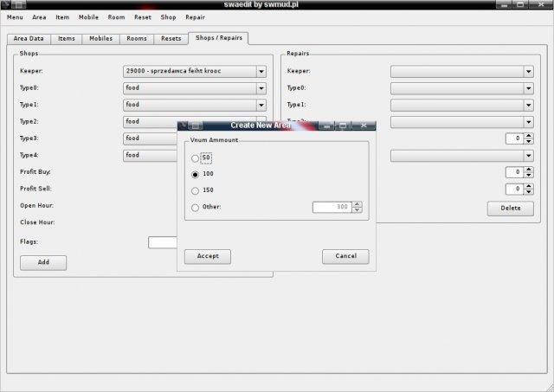Increase the Other vnum amount with up arrow
This screenshot has width=554, height=392.
358,204
